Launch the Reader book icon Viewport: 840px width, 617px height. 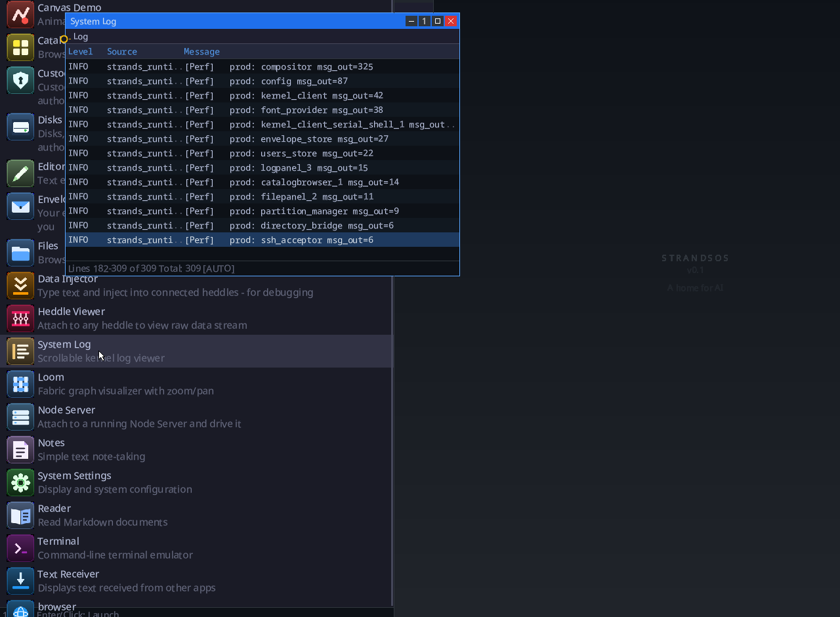(20, 515)
